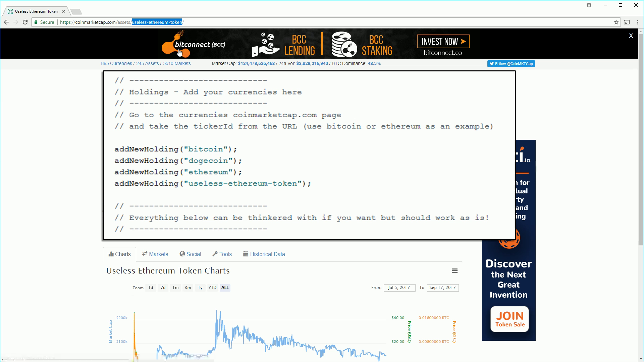Open the 5510 Markets link
This screenshot has height=362, width=644.
pyautogui.click(x=177, y=63)
